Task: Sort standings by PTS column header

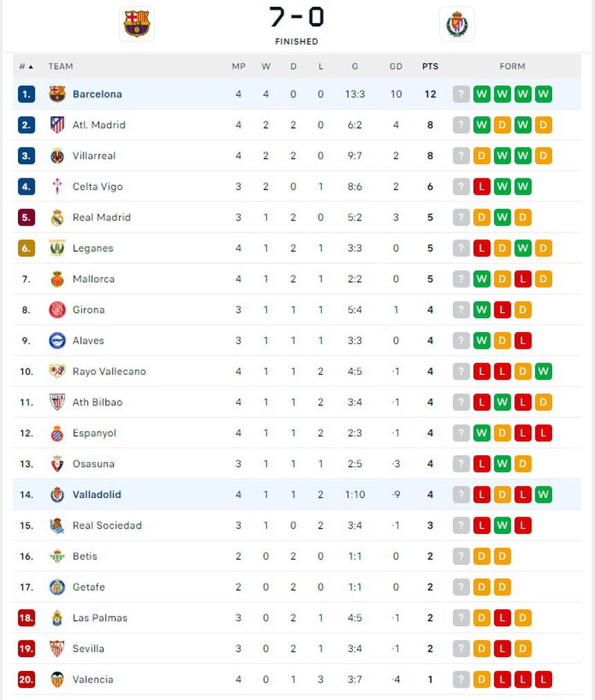Action: (x=430, y=66)
